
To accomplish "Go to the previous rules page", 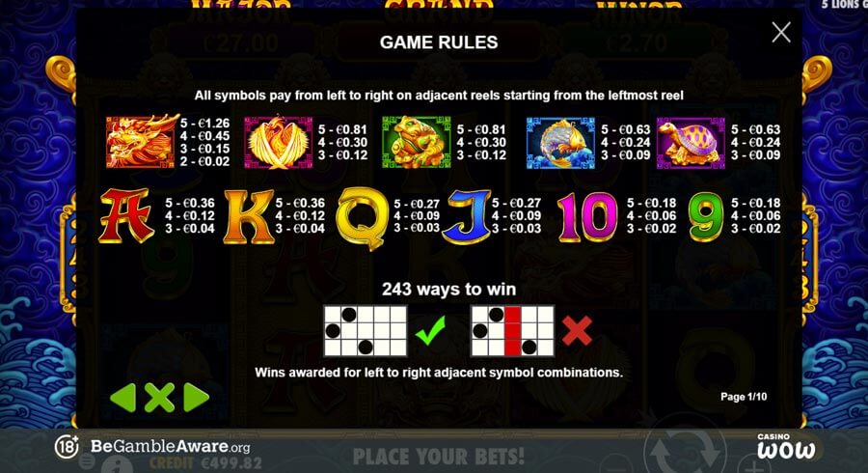I will point(122,397).
